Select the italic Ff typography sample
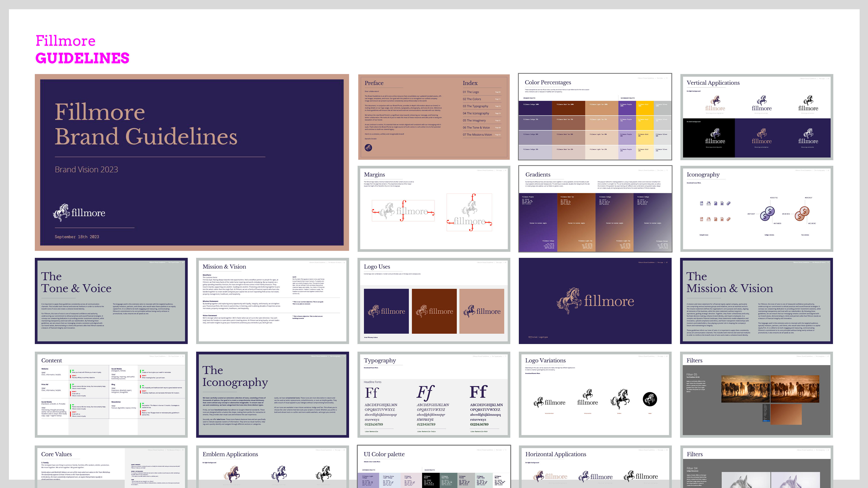The height and width of the screenshot is (488, 868). pyautogui.click(x=425, y=393)
